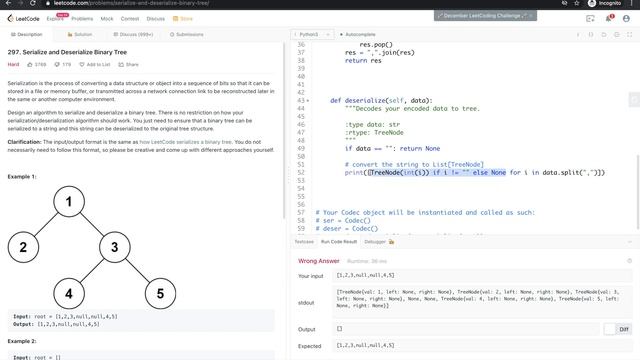Switch to the Submissions tab
This screenshot has width=640, height=360.
[187, 35]
